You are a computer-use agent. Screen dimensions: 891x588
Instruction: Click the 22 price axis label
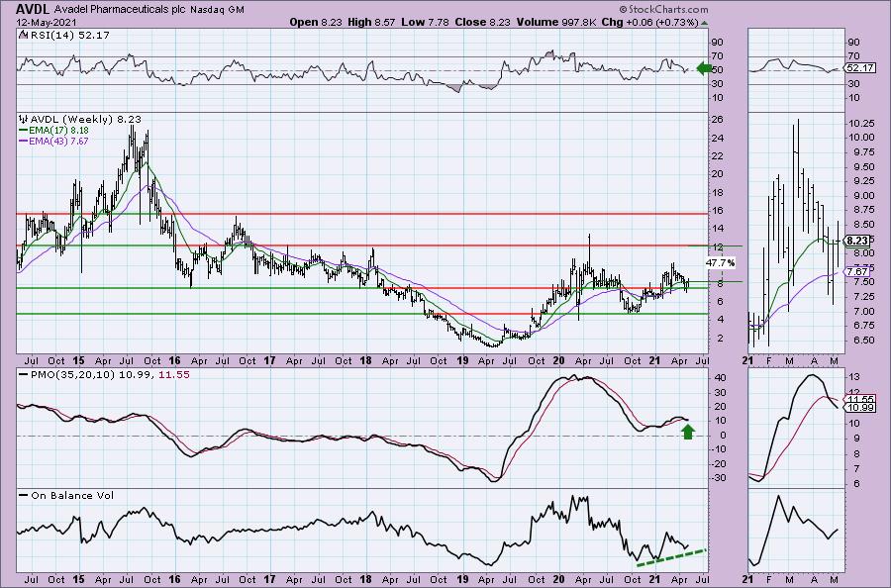[x=719, y=156]
